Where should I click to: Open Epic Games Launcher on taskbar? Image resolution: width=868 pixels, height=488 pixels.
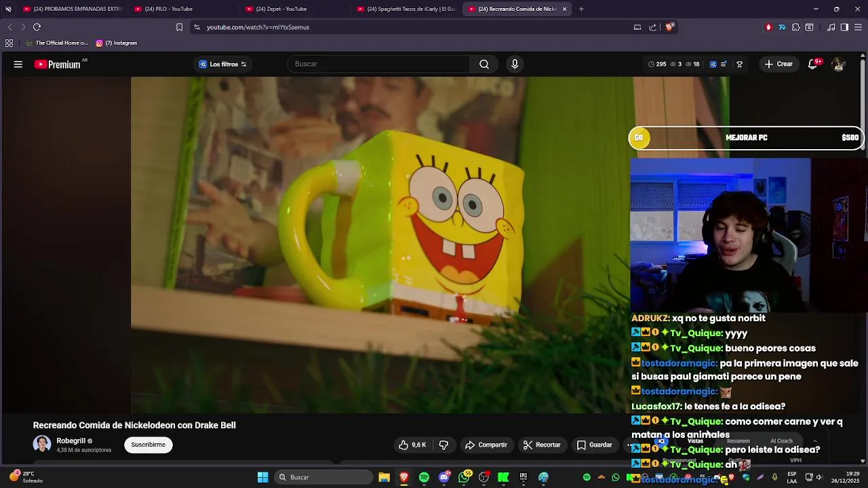[523, 477]
